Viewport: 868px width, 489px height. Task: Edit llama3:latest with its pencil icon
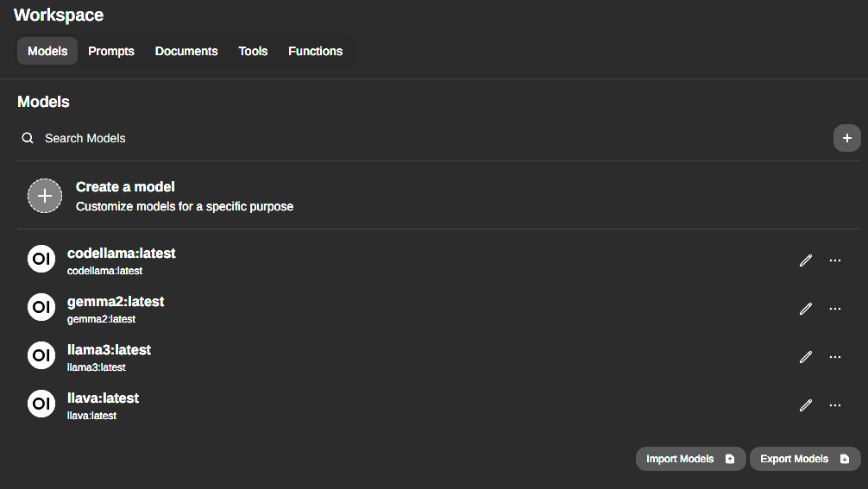point(806,357)
